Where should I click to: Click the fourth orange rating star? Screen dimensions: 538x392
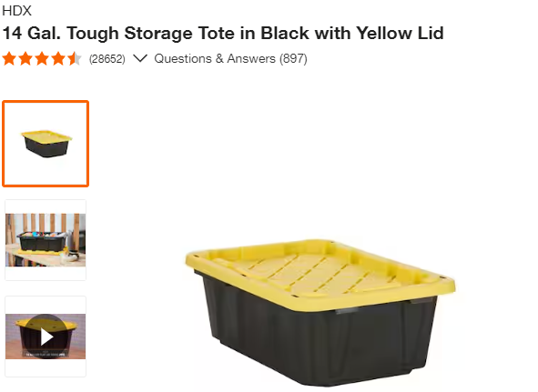(x=58, y=58)
